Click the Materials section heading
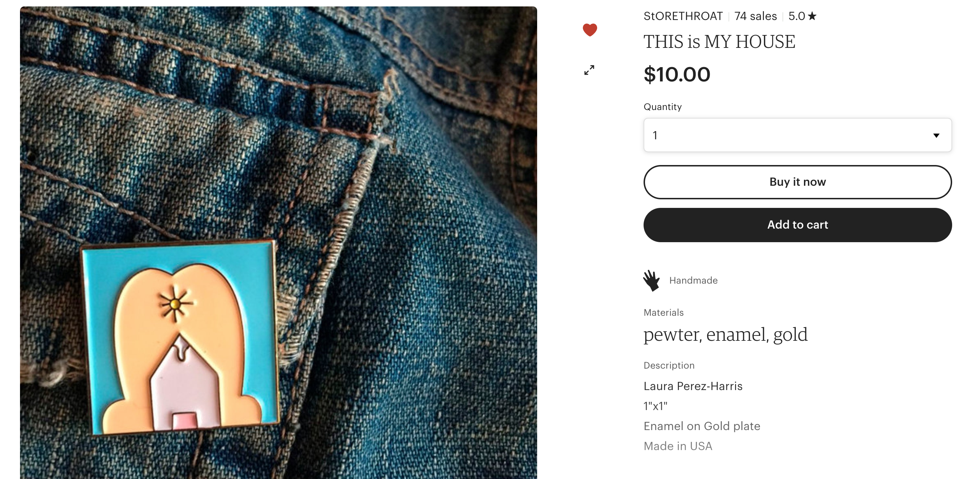Image resolution: width=980 pixels, height=479 pixels. 664,312
